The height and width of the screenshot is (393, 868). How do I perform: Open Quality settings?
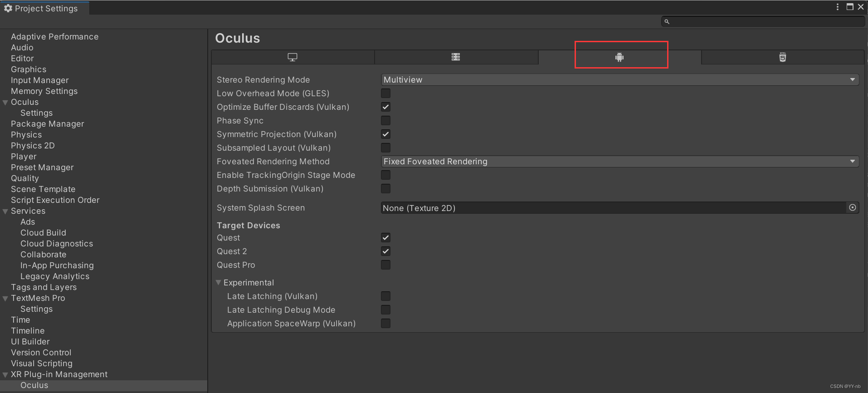coord(25,178)
